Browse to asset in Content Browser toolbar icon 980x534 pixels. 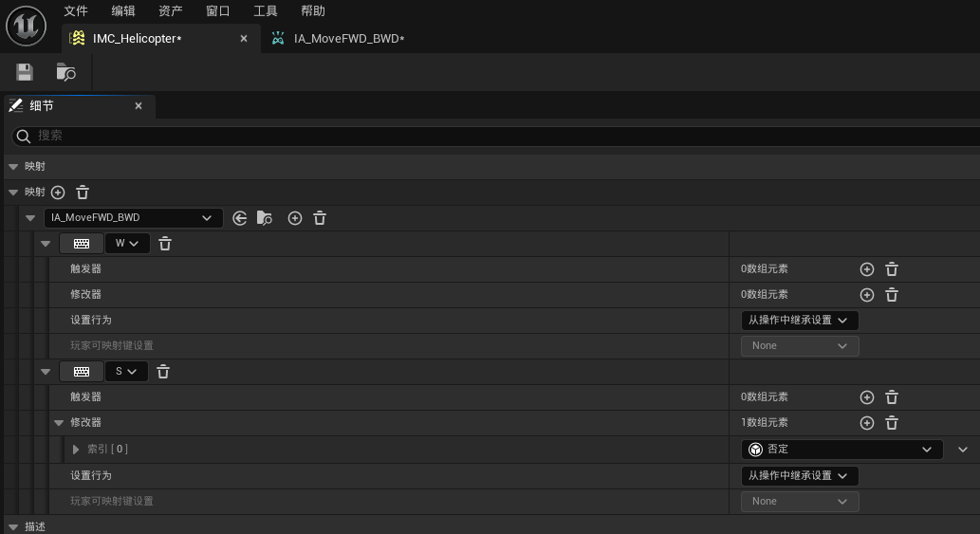[x=65, y=72]
